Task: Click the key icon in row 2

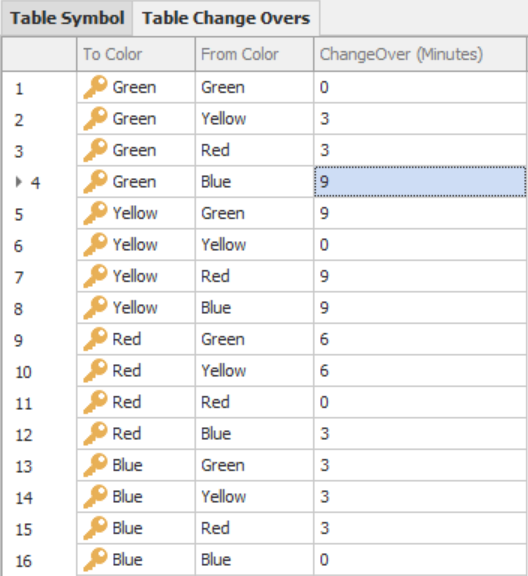Action: pyautogui.click(x=95, y=119)
